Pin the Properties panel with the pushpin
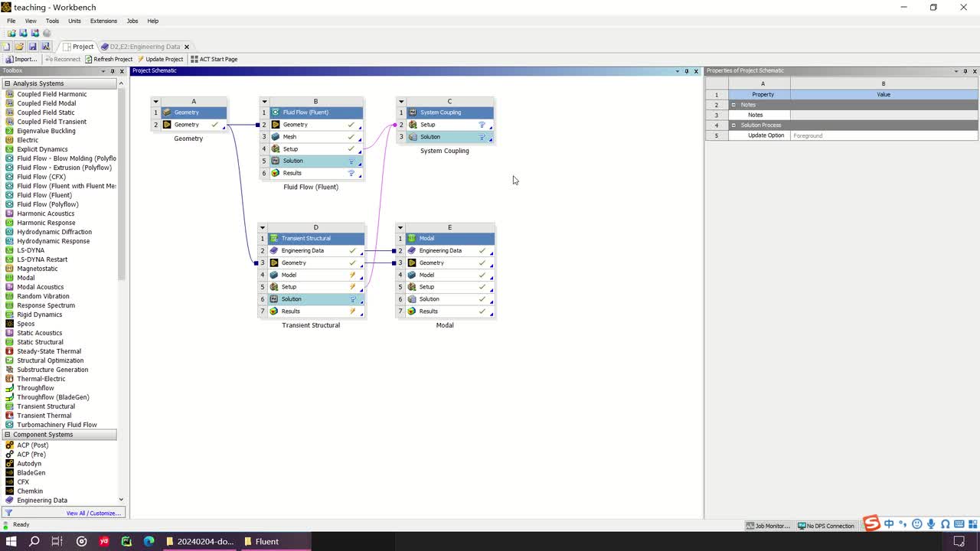 (965, 71)
